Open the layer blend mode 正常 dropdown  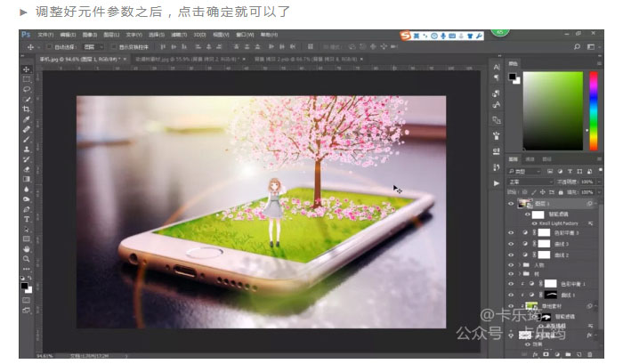(530, 182)
